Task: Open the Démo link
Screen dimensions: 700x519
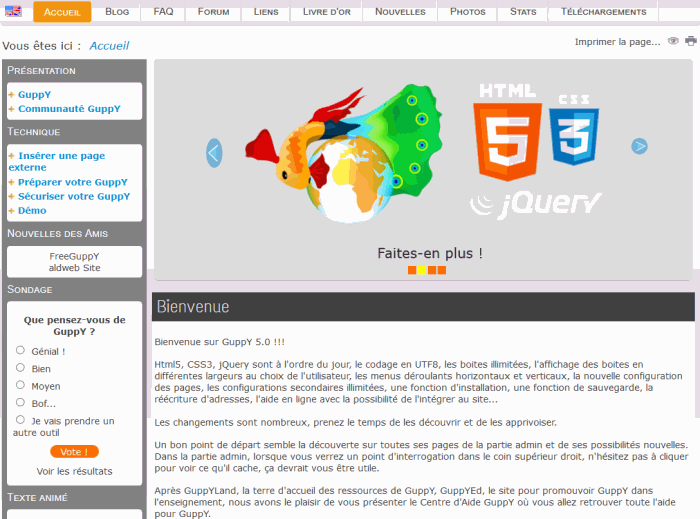Action: pos(32,211)
